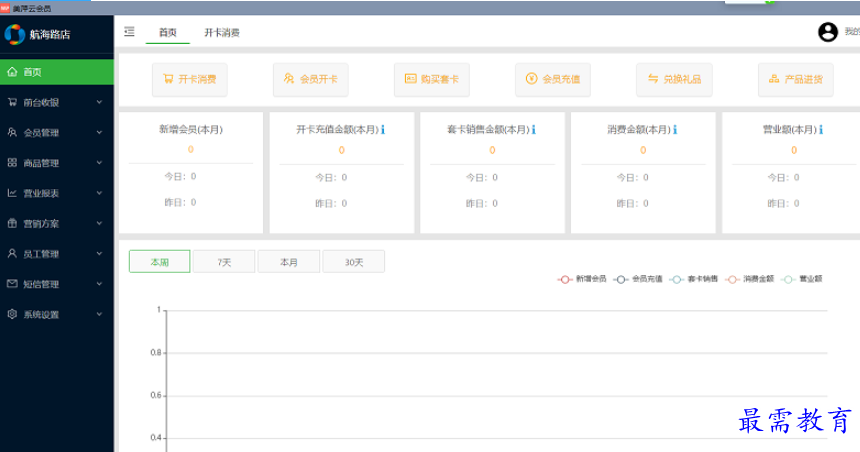
Task: Expand the 员工管理 submenu chevron
Action: [99, 253]
